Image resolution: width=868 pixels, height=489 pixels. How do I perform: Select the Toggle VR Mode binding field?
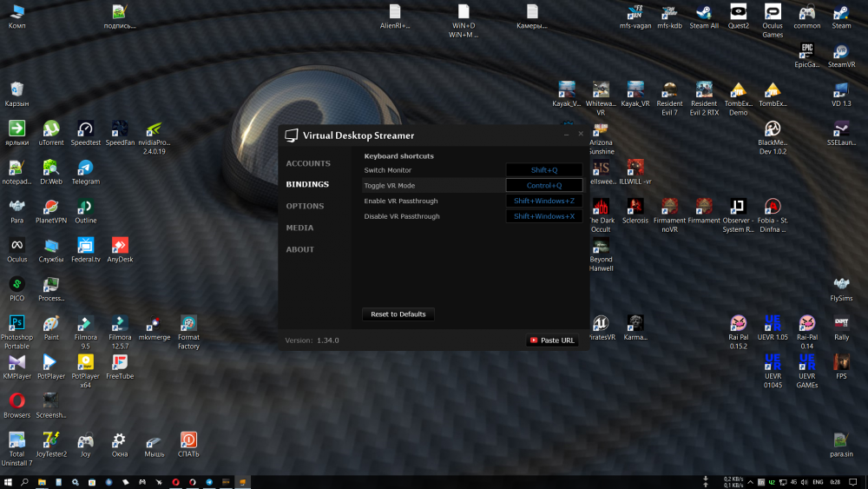point(544,185)
